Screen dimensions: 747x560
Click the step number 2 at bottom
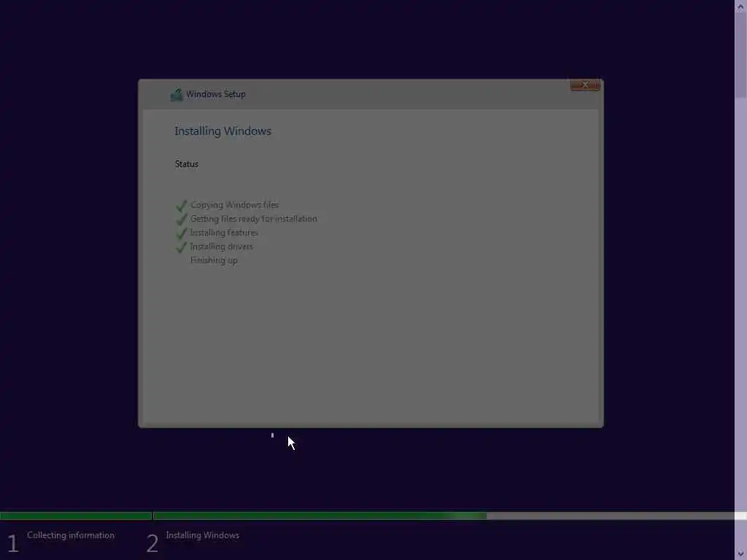pyautogui.click(x=152, y=543)
